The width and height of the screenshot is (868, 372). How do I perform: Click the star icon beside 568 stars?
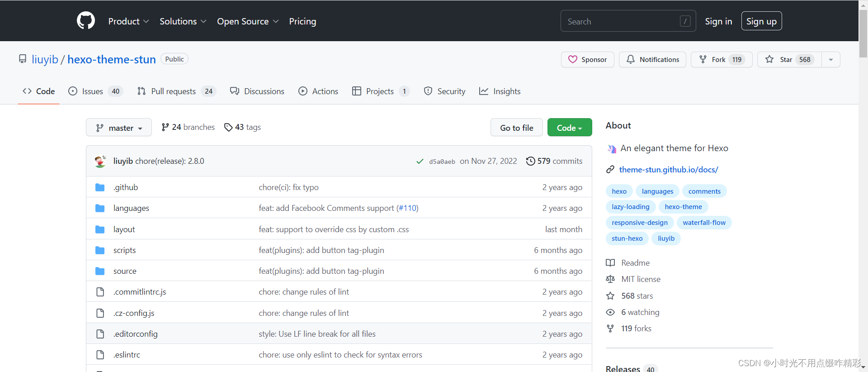[x=610, y=296]
